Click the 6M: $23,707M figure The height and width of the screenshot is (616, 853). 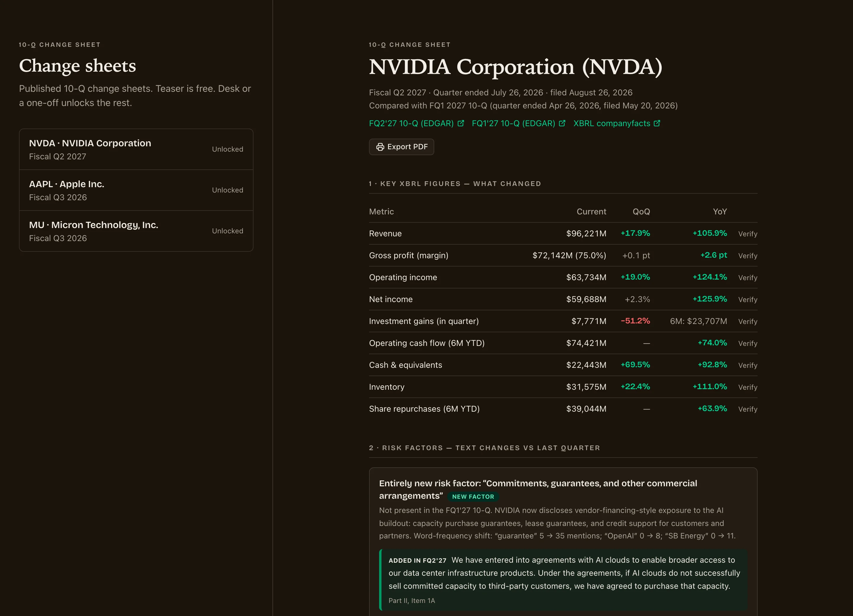[698, 321]
